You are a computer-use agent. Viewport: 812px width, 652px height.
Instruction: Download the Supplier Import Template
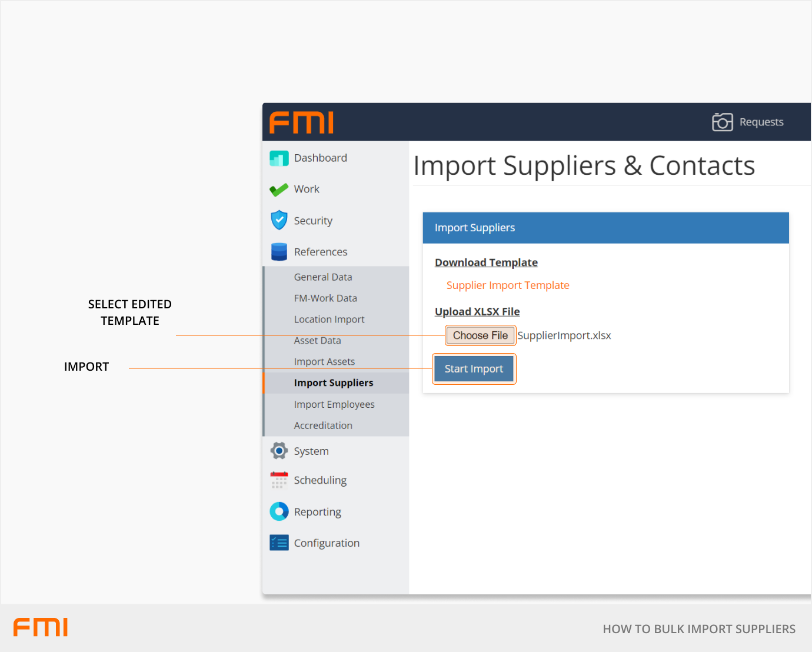click(508, 285)
